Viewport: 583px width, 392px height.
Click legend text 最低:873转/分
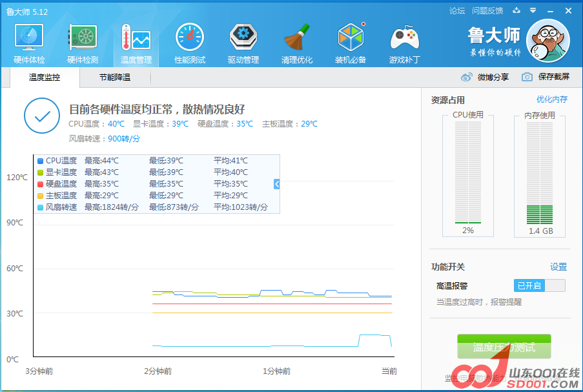point(174,207)
